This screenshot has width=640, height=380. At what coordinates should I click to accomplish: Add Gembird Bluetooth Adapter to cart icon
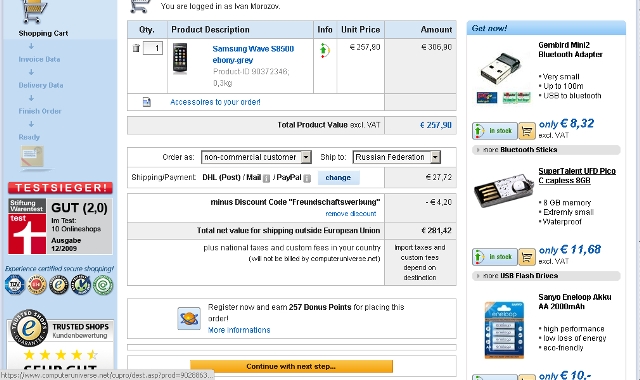[x=527, y=131]
